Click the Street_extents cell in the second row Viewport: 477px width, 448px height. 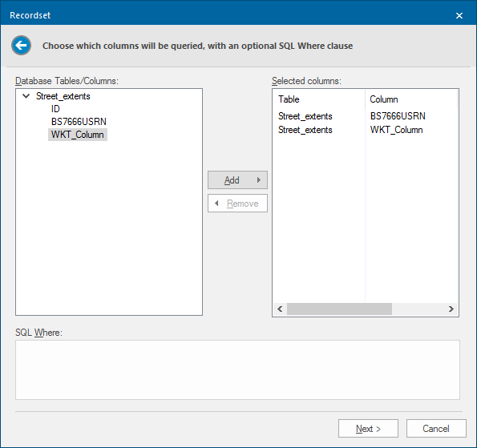[305, 130]
